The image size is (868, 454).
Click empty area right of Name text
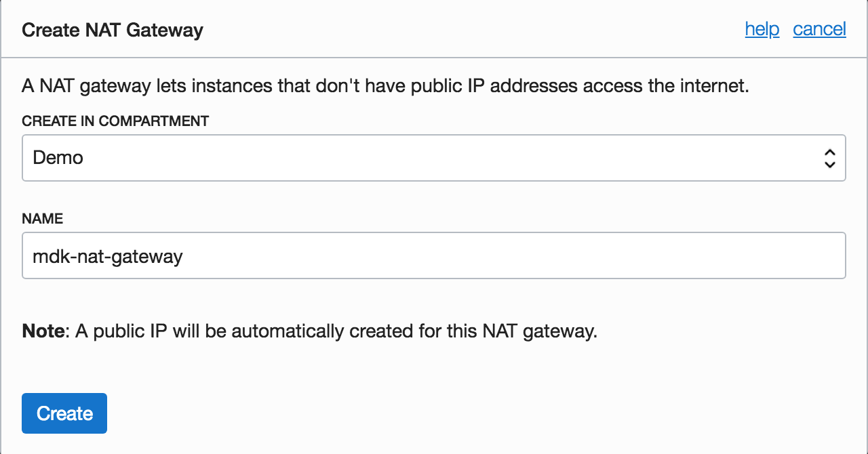[x=509, y=256]
